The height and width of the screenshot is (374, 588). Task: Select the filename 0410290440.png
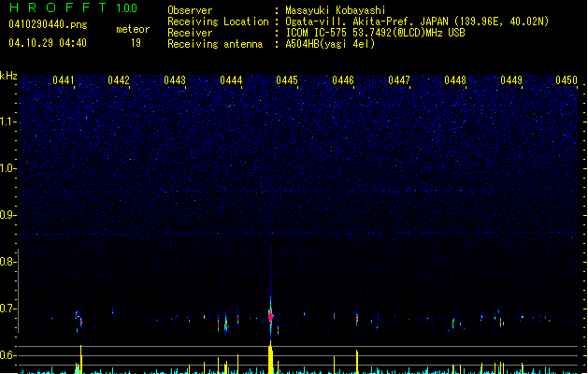[x=48, y=24]
